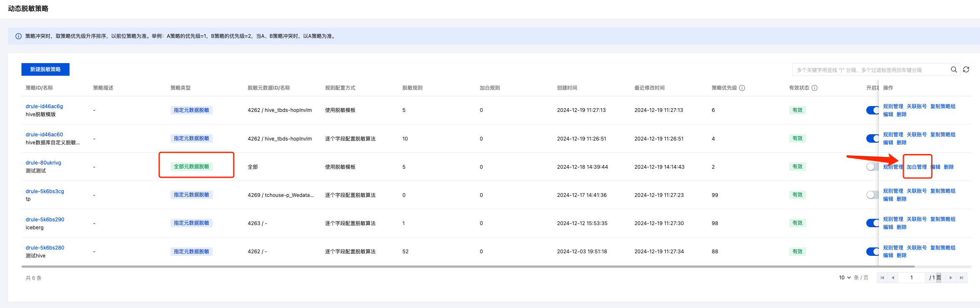Open policy link drule-5k6bs290
This screenshot has width=980, height=308.
(x=45, y=220)
